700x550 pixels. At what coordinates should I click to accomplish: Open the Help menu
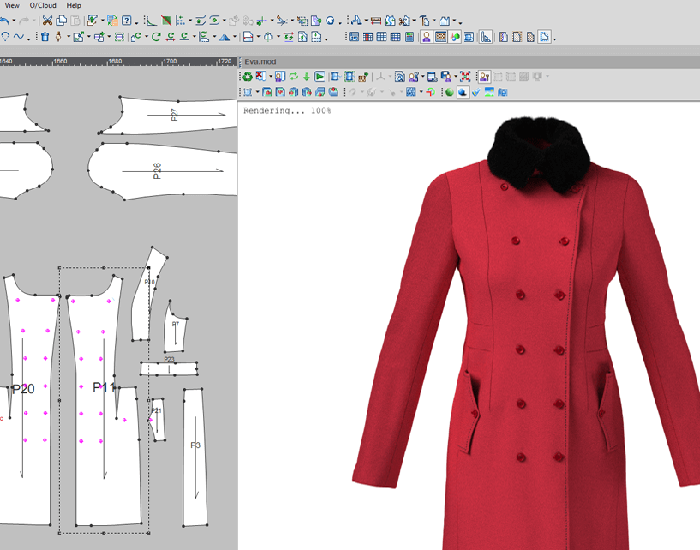74,5
